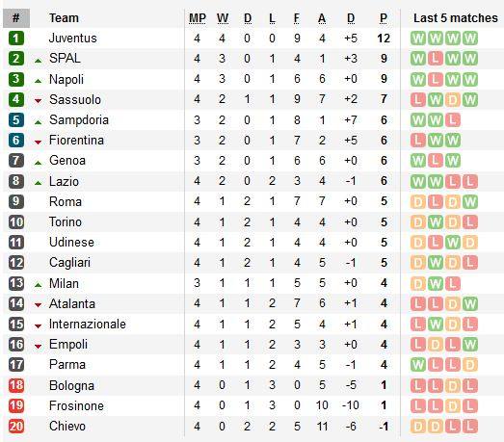Image resolution: width=504 pixels, height=442 pixels.
Task: Click Empoli's red down-arrow indicator
Action: pyautogui.click(x=39, y=347)
